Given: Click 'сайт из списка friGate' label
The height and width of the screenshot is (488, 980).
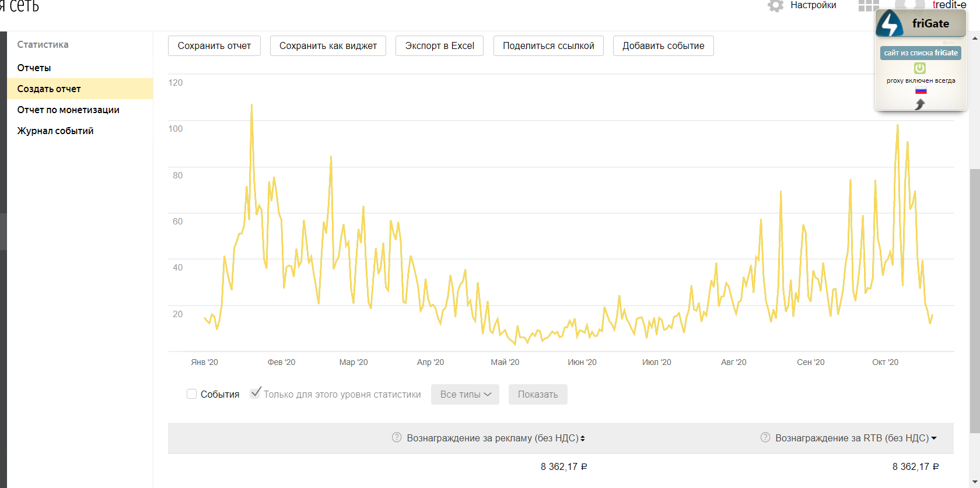Looking at the screenshot, I should click(x=921, y=53).
